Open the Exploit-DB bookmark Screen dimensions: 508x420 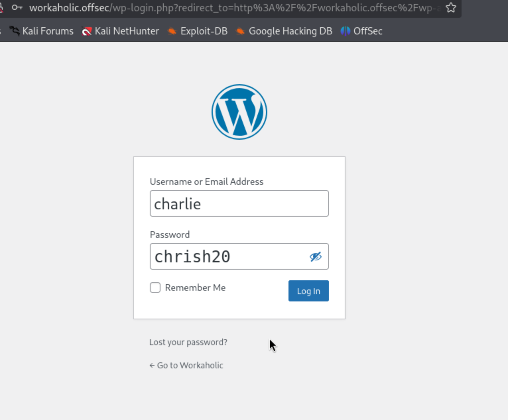coord(197,31)
